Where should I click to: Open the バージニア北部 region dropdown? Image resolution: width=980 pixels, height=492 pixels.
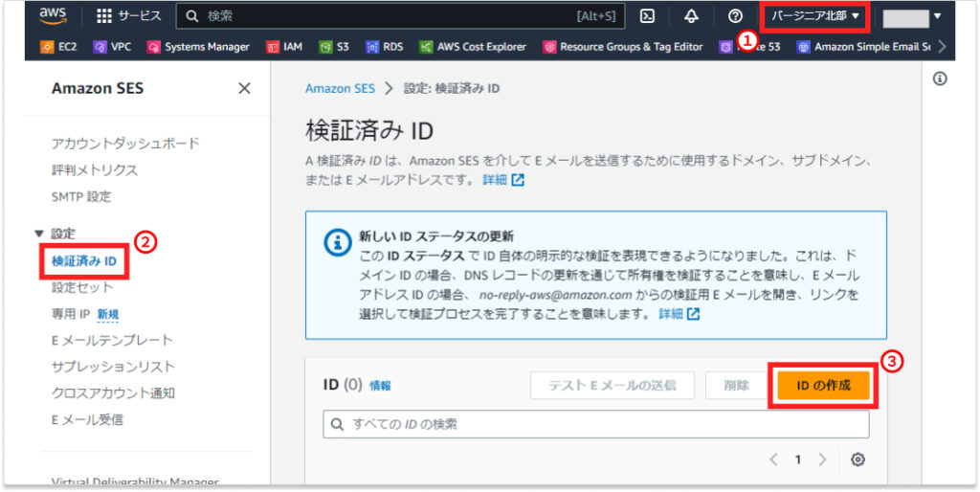coord(815,16)
